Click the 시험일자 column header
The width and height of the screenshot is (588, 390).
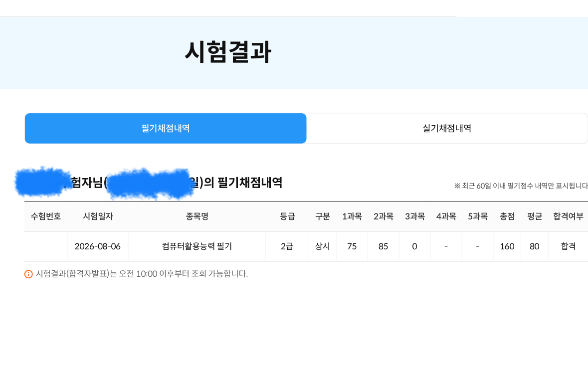pos(98,216)
